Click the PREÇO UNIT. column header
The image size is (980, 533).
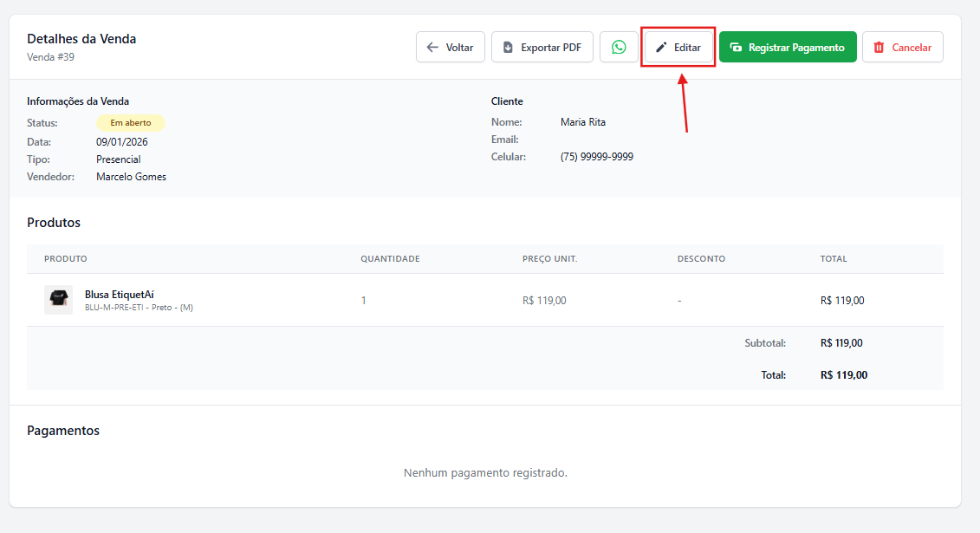click(x=549, y=259)
